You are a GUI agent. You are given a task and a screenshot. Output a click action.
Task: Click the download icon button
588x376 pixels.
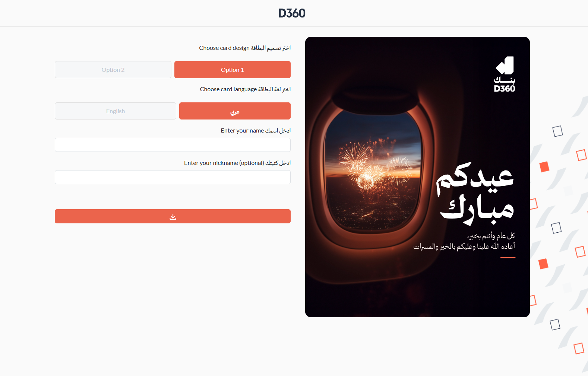[173, 216]
